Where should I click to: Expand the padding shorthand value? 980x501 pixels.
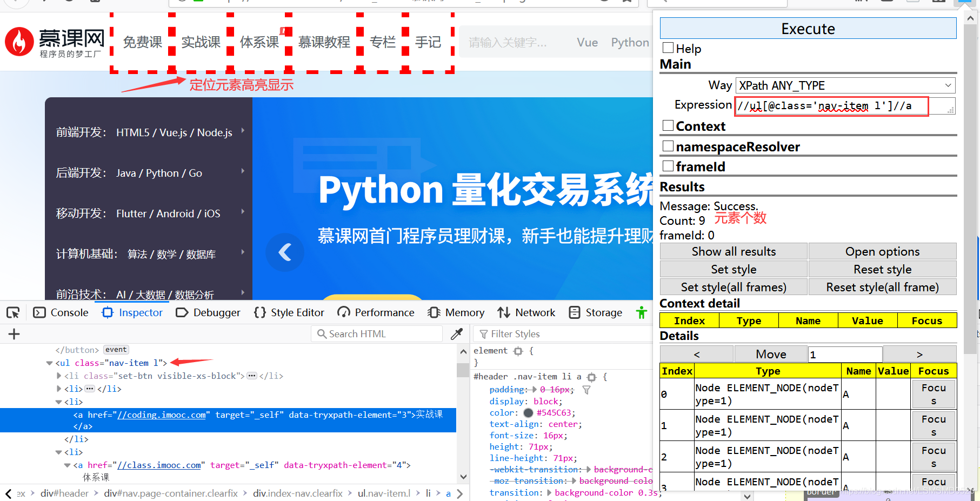click(534, 390)
